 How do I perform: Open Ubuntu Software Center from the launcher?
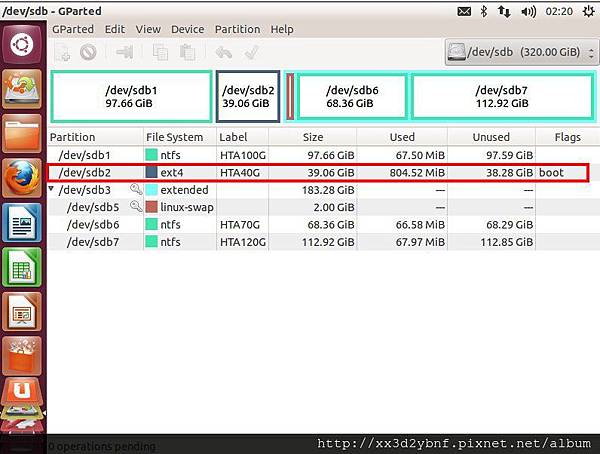(22, 356)
